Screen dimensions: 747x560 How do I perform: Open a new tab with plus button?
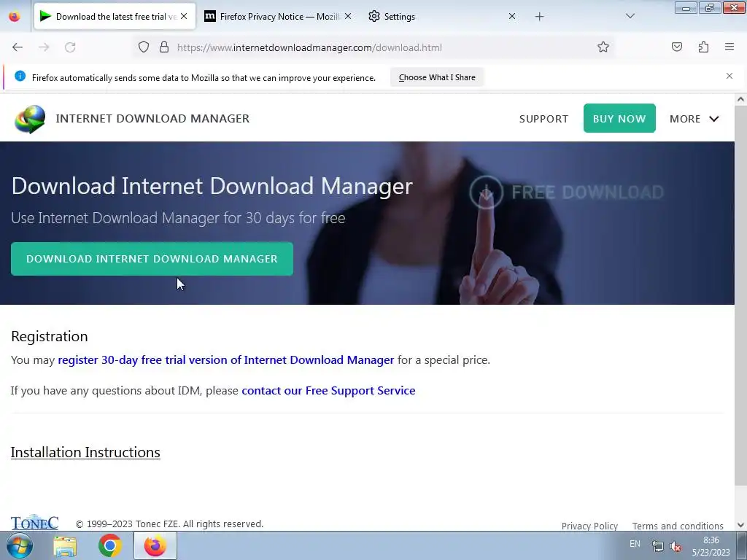pyautogui.click(x=539, y=17)
